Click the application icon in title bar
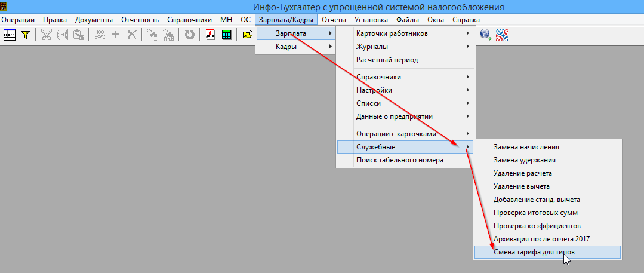Viewport: 644px width, 273px height. click(4, 7)
